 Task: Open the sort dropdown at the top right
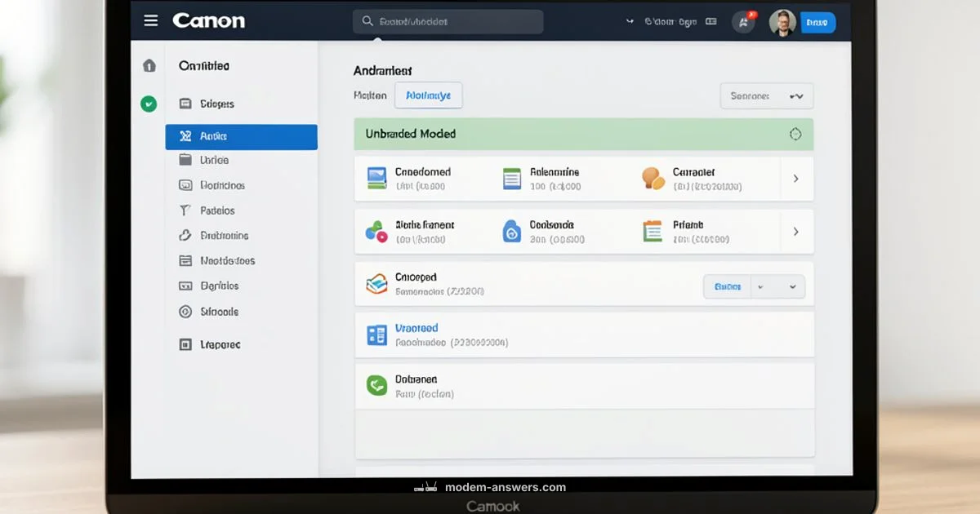coord(765,95)
